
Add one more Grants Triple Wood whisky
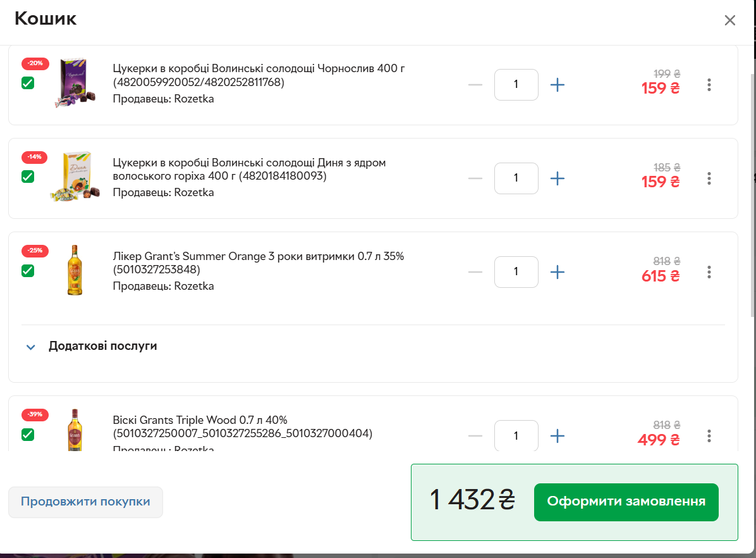(557, 436)
